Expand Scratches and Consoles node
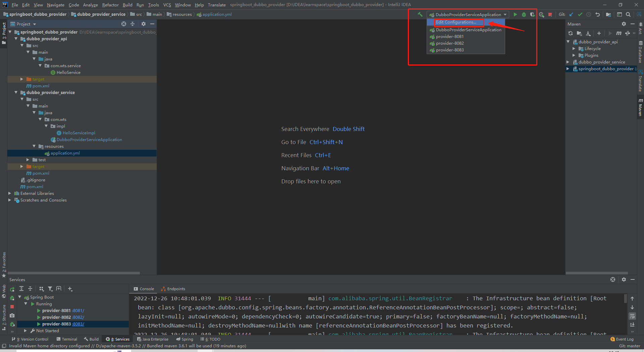 pos(10,200)
